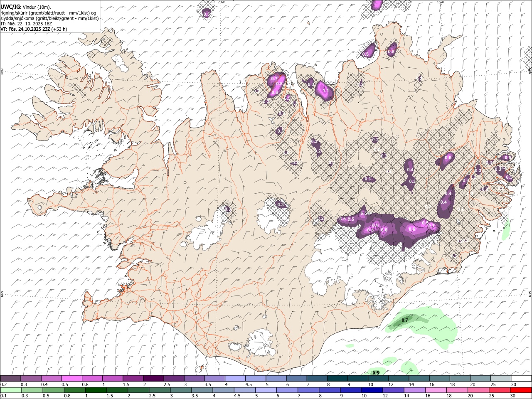Select the 'IT: Mið. 22. 10. 2025 18Z' line

(x=26, y=24)
